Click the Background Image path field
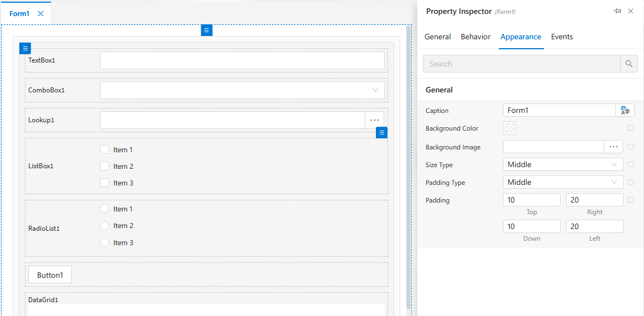The width and height of the screenshot is (644, 316). tap(554, 147)
